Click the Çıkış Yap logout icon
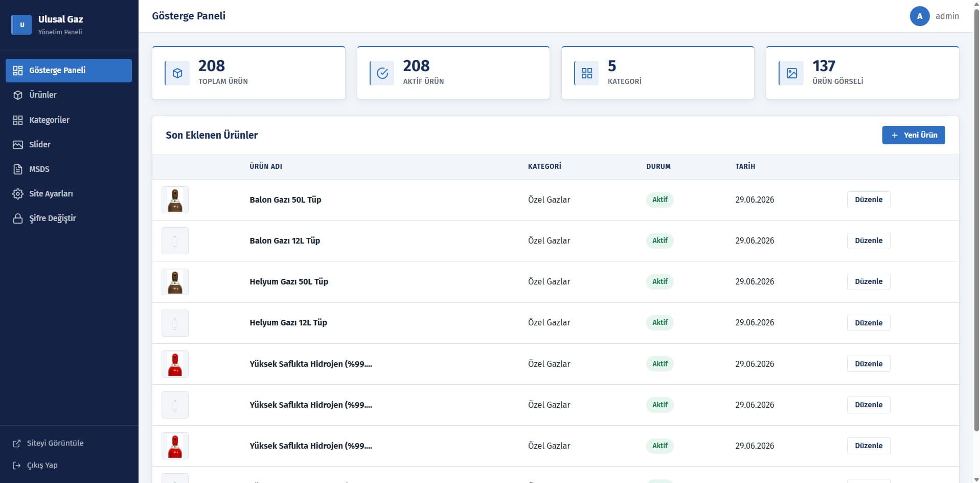980x483 pixels. (x=17, y=466)
